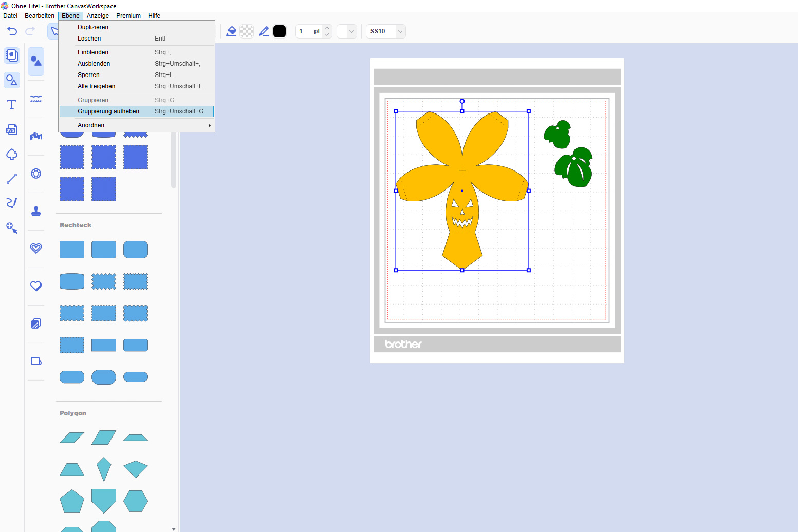Click the Sperren menu entry
The image size is (798, 532).
click(x=88, y=75)
